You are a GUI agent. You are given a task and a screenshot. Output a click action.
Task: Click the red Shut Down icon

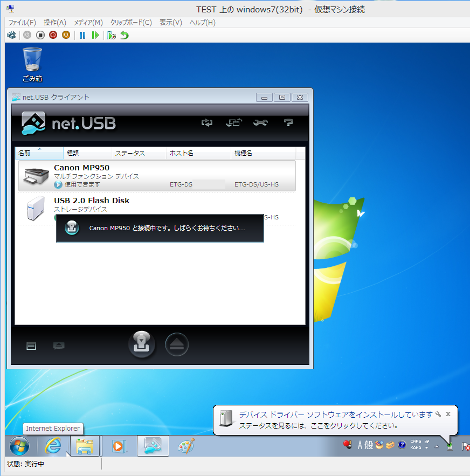53,35
